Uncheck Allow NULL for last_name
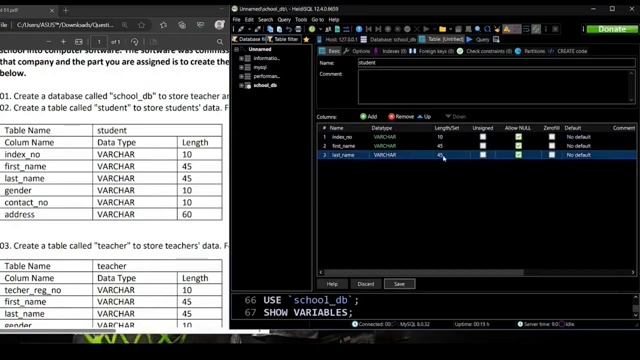The width and height of the screenshot is (640, 360). coord(518,155)
